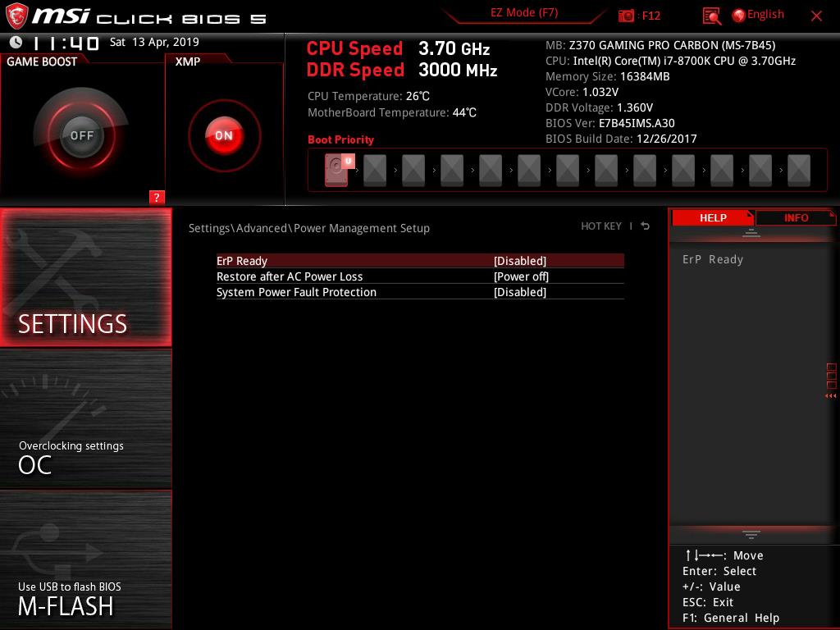Click the side panel collapse red arrows
Viewport: 840px width, 630px height.
point(830,396)
